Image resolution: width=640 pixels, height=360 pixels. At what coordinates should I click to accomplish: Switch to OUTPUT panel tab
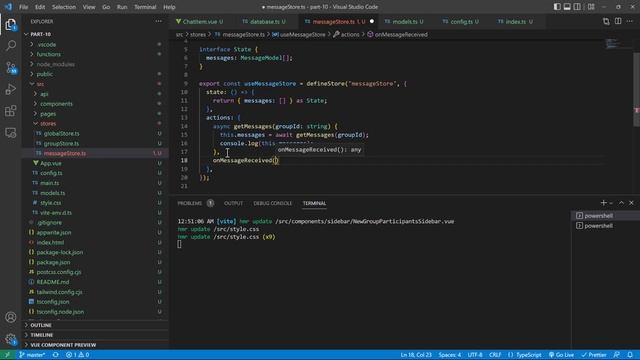[233, 203]
